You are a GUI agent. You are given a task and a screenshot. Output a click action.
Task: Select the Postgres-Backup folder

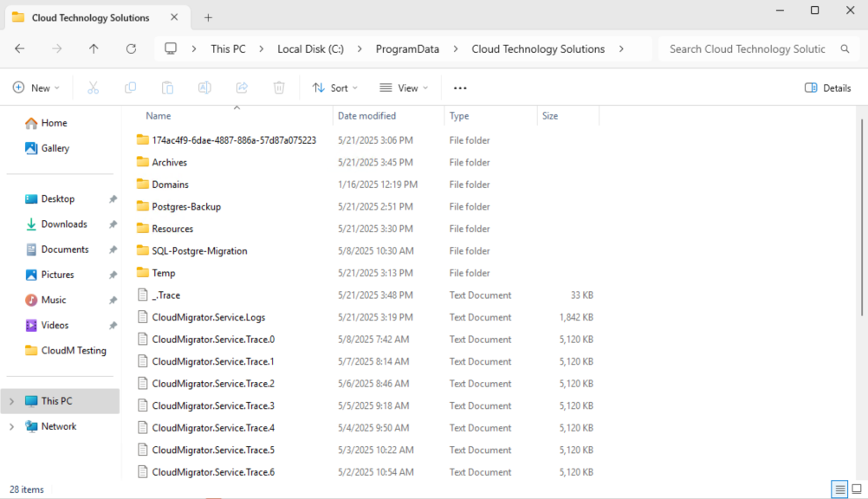pyautogui.click(x=186, y=207)
